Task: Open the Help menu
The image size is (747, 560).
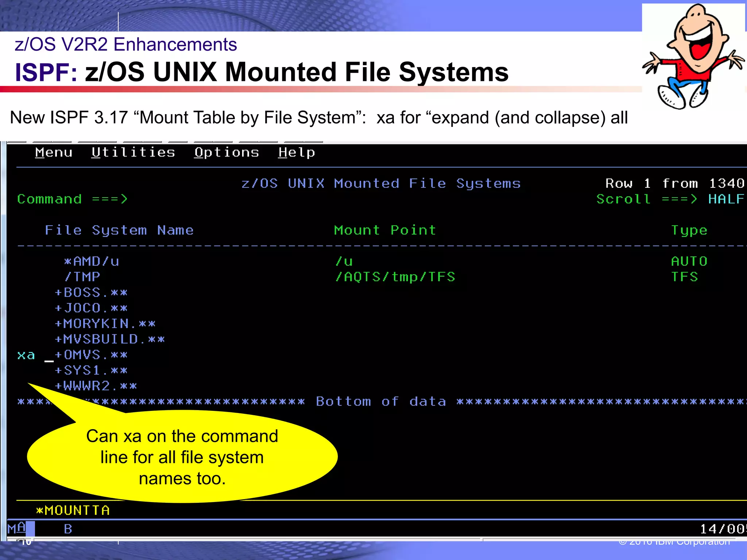Action: pyautogui.click(x=297, y=152)
